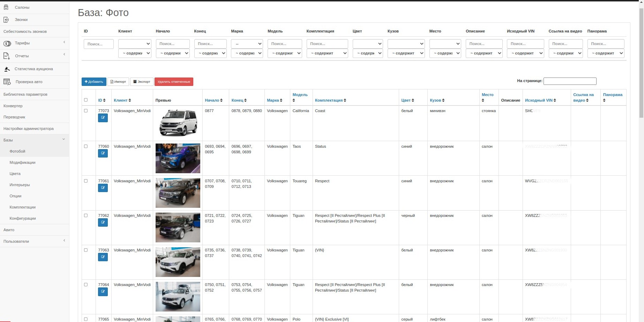Edit record 77073 with pencil icon
This screenshot has width=644, height=322.
click(103, 118)
